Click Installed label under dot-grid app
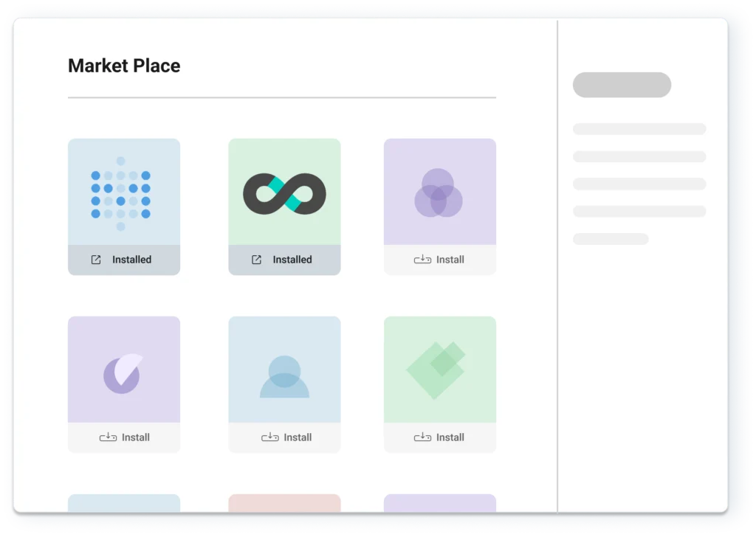Image resolution: width=756 pixels, height=537 pixels. [131, 260]
